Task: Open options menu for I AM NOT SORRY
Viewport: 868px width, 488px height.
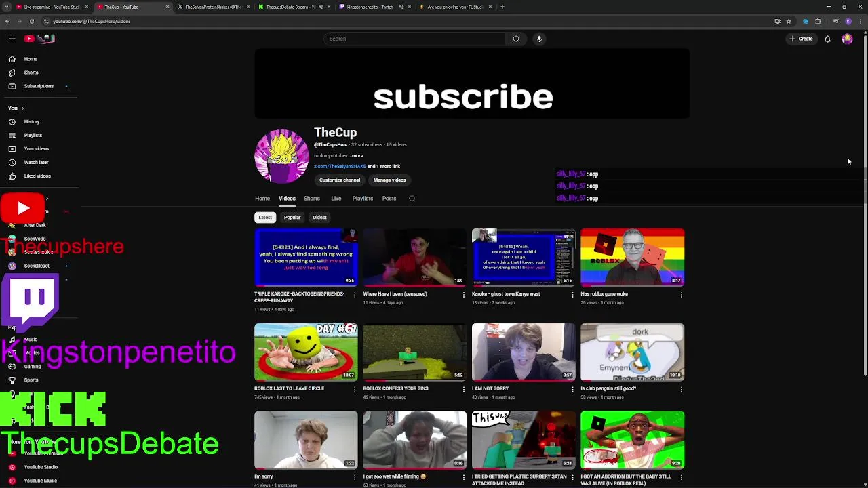Action: point(572,390)
